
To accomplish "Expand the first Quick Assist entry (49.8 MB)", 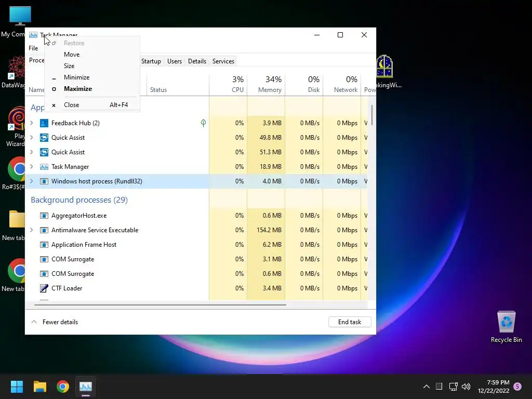I will 32,137.
